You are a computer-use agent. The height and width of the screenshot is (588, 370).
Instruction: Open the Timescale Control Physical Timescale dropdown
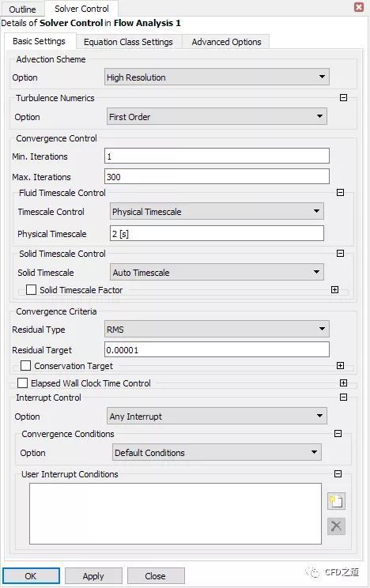[x=217, y=211]
